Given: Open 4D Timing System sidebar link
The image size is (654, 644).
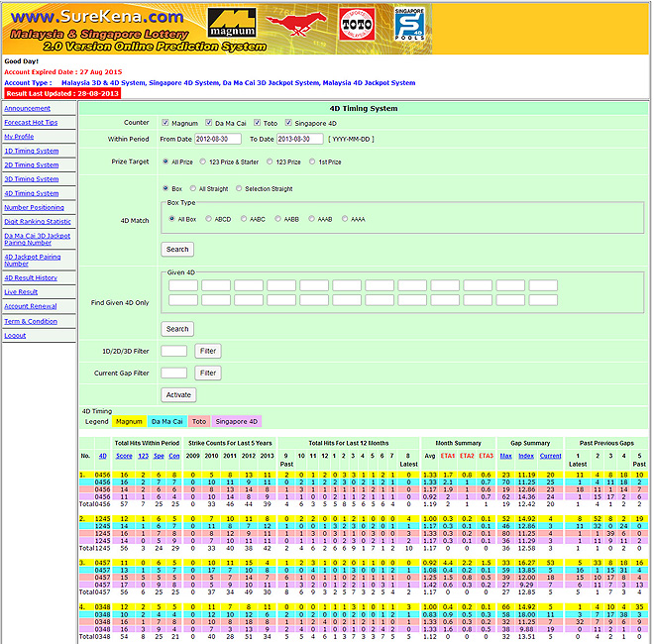Looking at the screenshot, I should (x=32, y=193).
